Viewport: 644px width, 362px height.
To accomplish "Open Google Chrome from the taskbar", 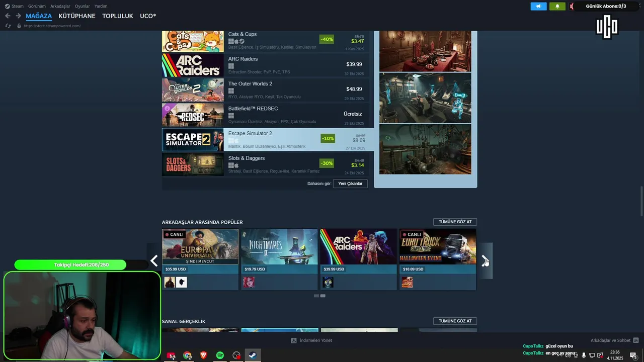I will click(187, 355).
